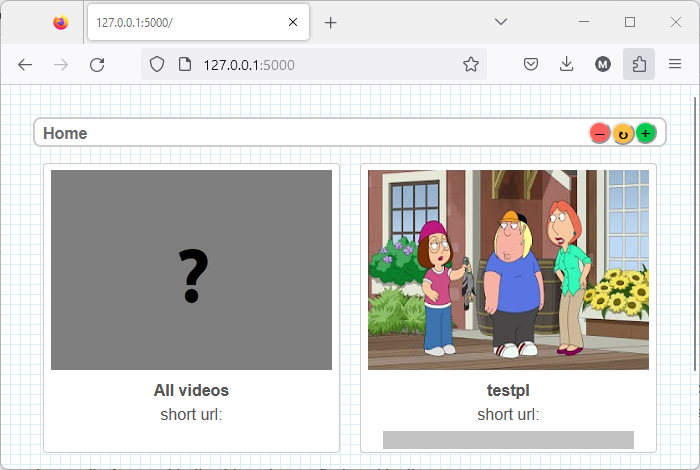Image resolution: width=700 pixels, height=470 pixels.
Task: Open Pocket save icon
Action: tap(531, 64)
